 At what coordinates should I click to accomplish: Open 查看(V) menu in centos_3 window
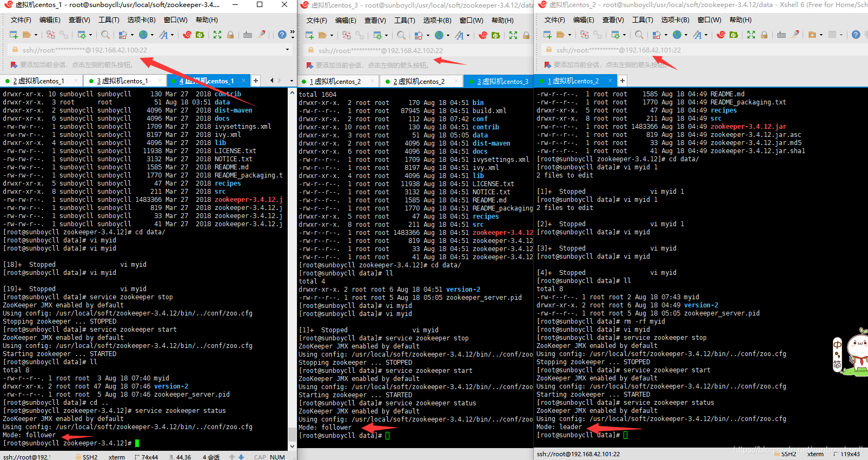point(375,21)
